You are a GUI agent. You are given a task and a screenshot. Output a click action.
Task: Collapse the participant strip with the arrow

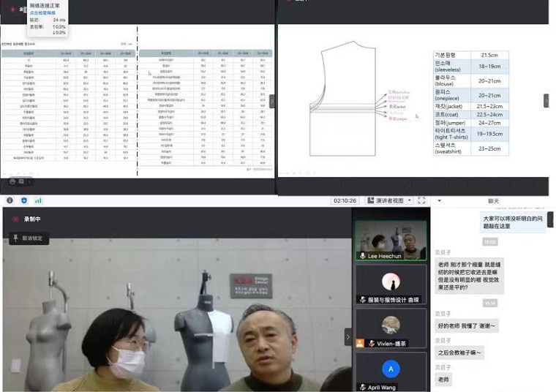click(347, 336)
